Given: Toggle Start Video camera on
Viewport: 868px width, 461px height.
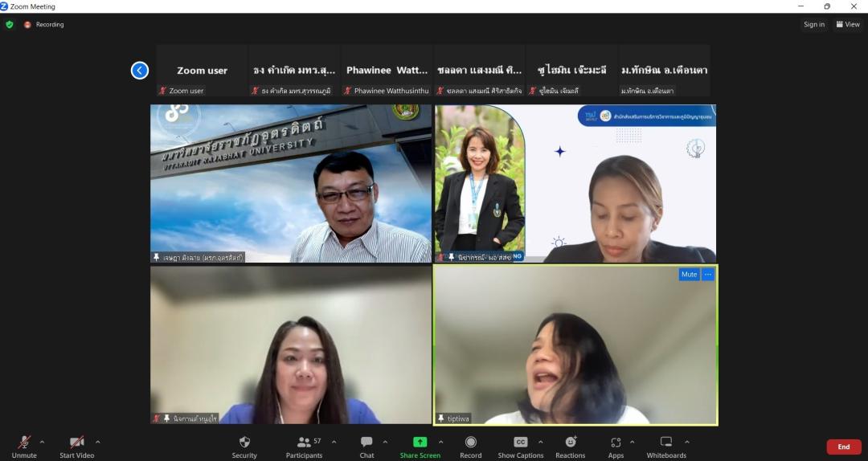Looking at the screenshot, I should [x=76, y=447].
